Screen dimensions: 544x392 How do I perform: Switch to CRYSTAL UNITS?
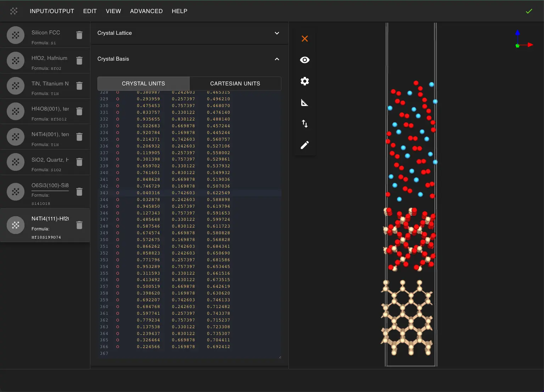[x=143, y=84]
